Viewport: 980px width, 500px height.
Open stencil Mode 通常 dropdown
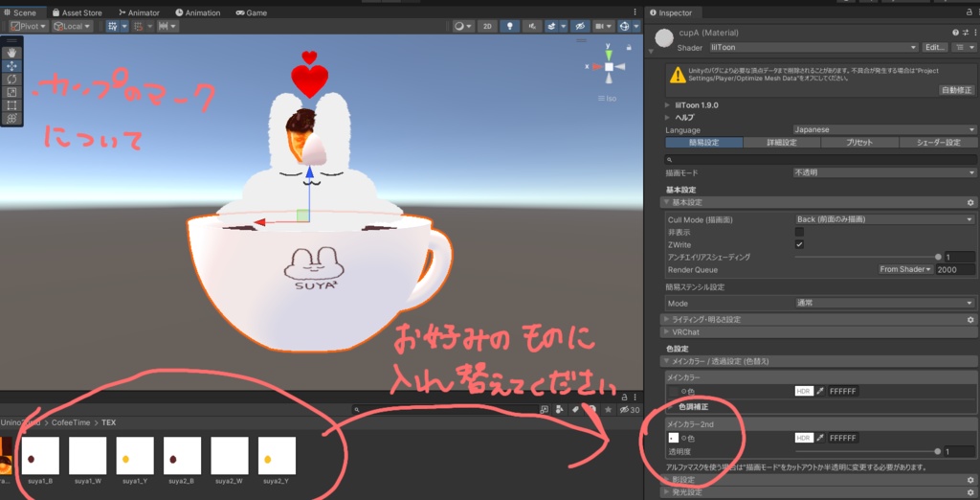click(x=884, y=304)
